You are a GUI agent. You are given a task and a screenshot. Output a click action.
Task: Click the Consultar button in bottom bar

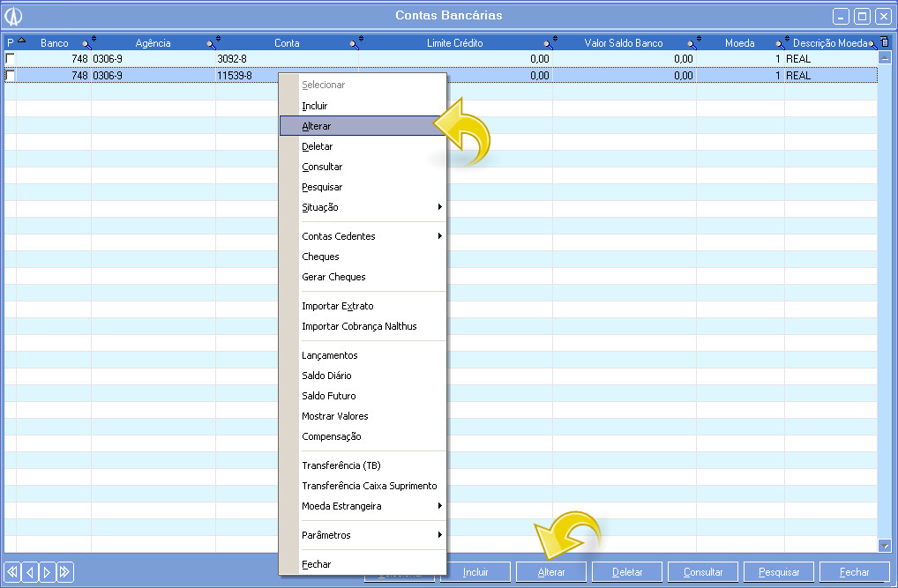coord(703,572)
